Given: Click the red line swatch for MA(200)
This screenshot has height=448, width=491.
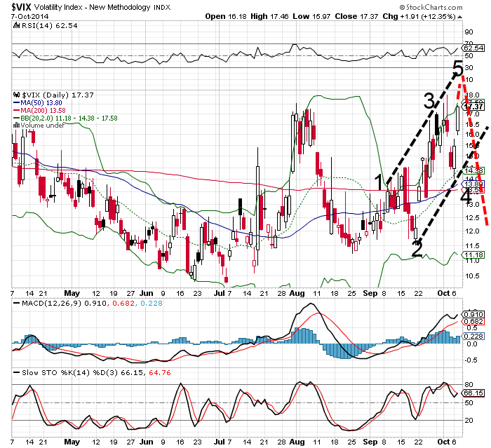Looking at the screenshot, I should tap(16, 111).
